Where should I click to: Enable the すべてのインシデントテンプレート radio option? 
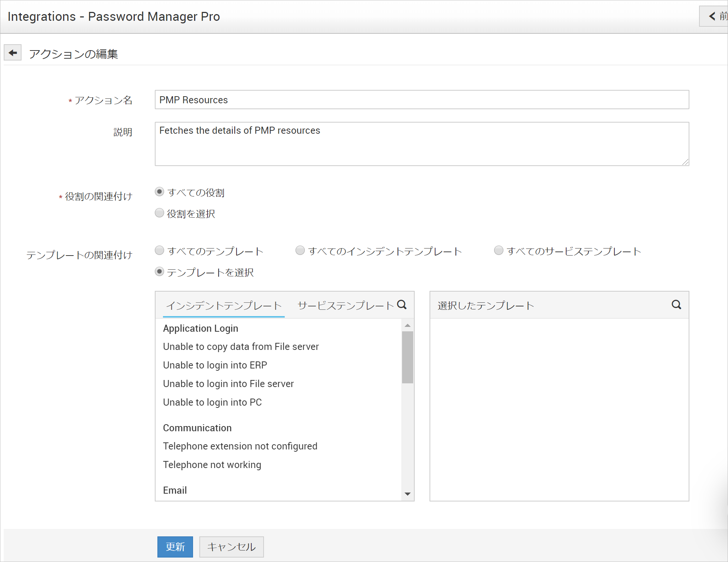pos(300,250)
